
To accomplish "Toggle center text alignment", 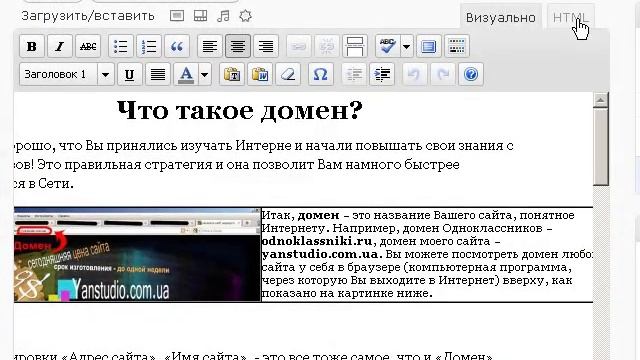I will pyautogui.click(x=238, y=46).
